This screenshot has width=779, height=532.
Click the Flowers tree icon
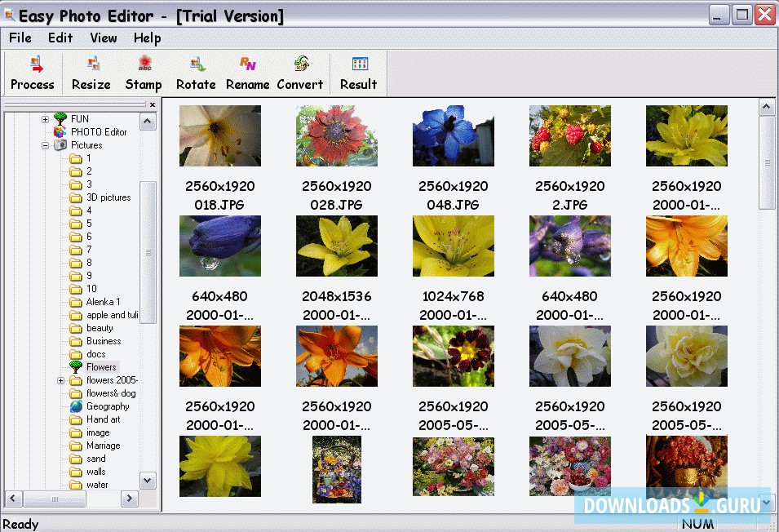(76, 366)
